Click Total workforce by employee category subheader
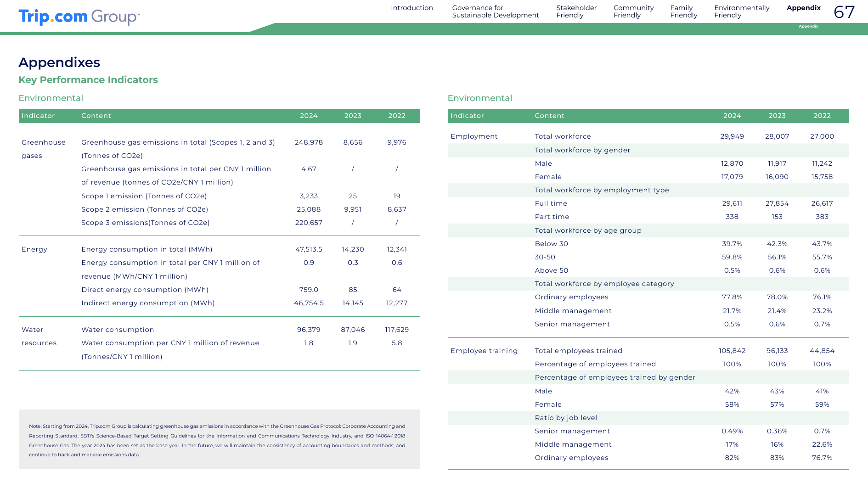 coord(604,284)
